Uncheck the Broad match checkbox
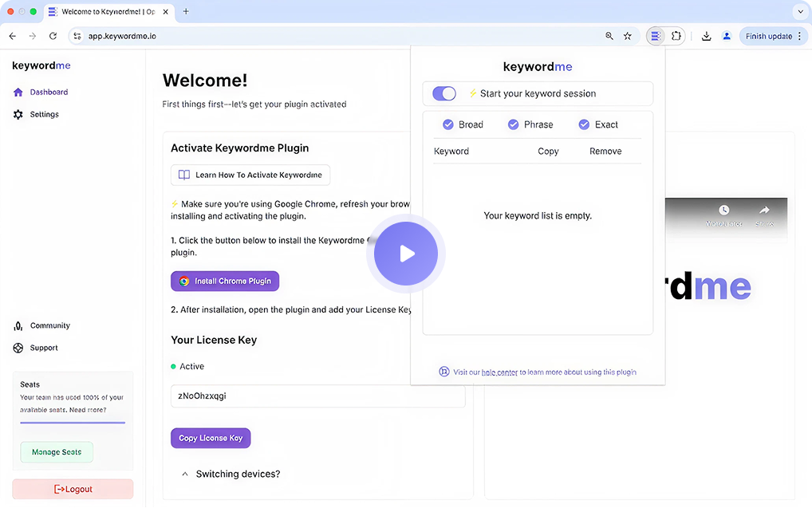This screenshot has width=812, height=508. point(448,124)
